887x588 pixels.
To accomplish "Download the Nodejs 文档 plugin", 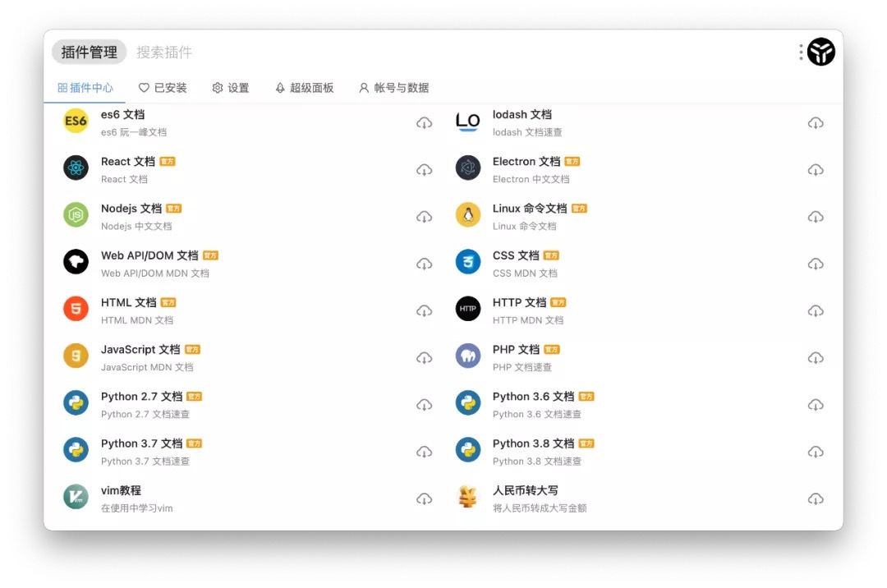I will (x=425, y=217).
